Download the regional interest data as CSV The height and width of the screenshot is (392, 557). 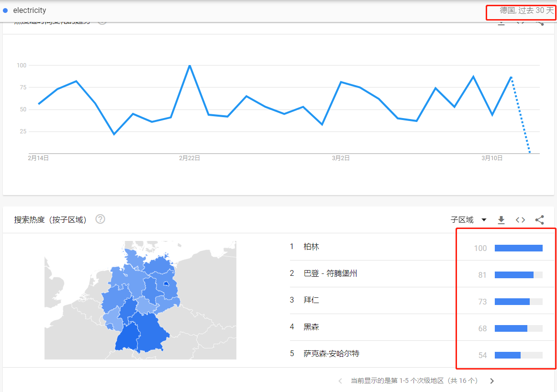(x=501, y=220)
